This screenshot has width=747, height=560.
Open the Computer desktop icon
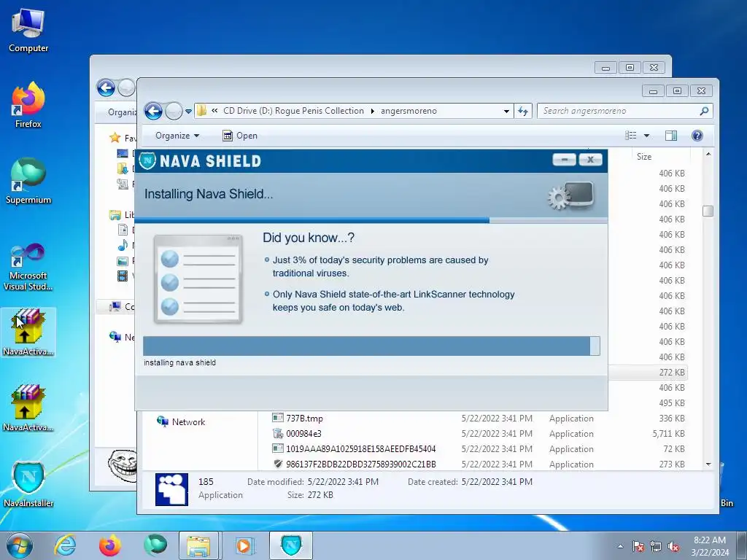click(28, 31)
